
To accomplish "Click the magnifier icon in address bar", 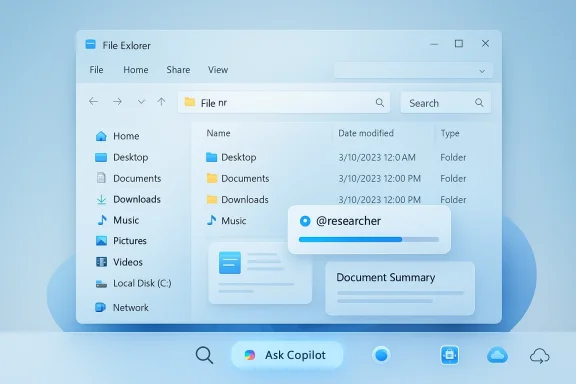I will (x=380, y=103).
